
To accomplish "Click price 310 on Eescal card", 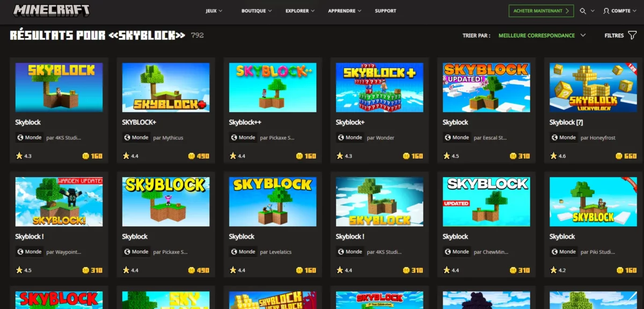I will click(524, 156).
